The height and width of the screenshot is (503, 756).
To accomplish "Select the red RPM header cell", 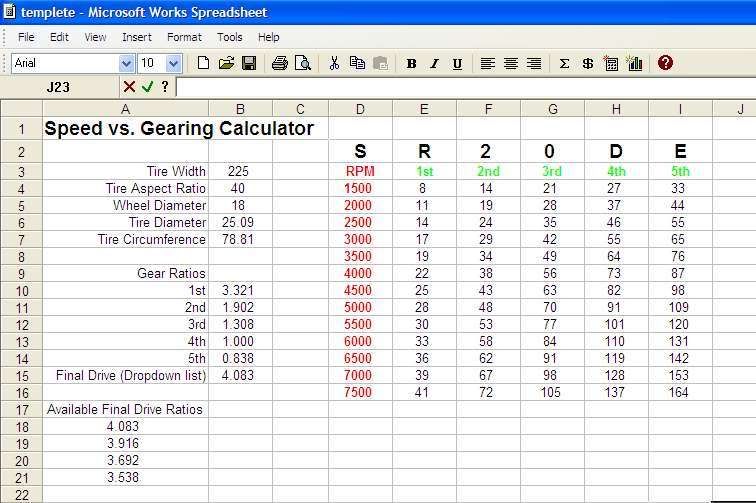I will (x=360, y=171).
